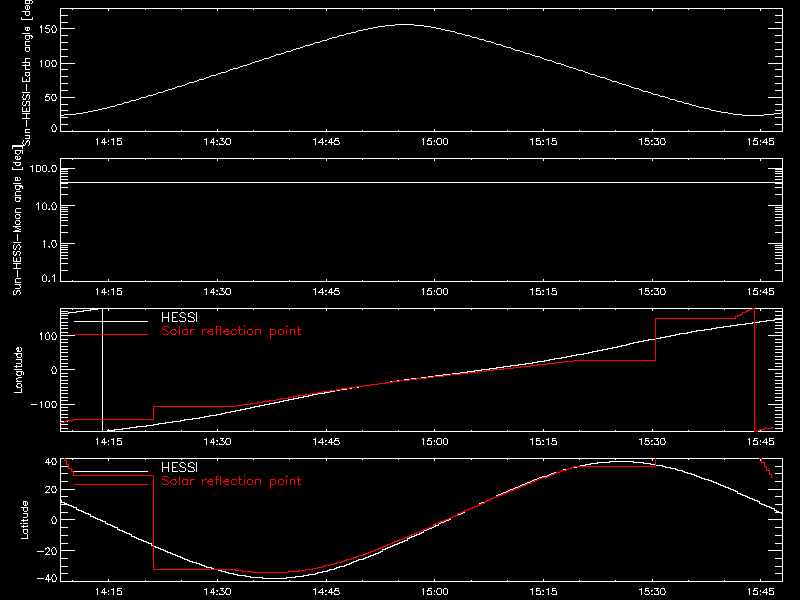The image size is (800, 600).
Task: Click the 10.0 tick on Moon angle axis
Action: (x=46, y=206)
